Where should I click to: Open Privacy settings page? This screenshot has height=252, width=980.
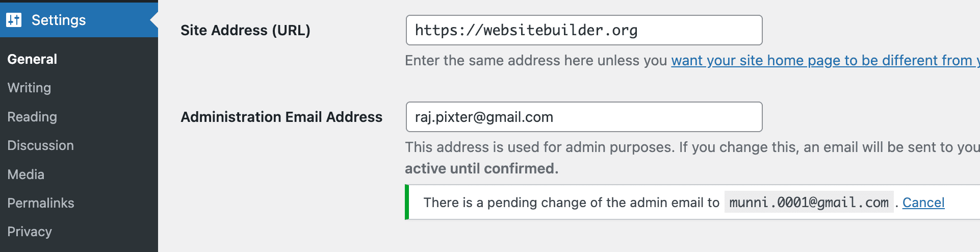pos(30,232)
